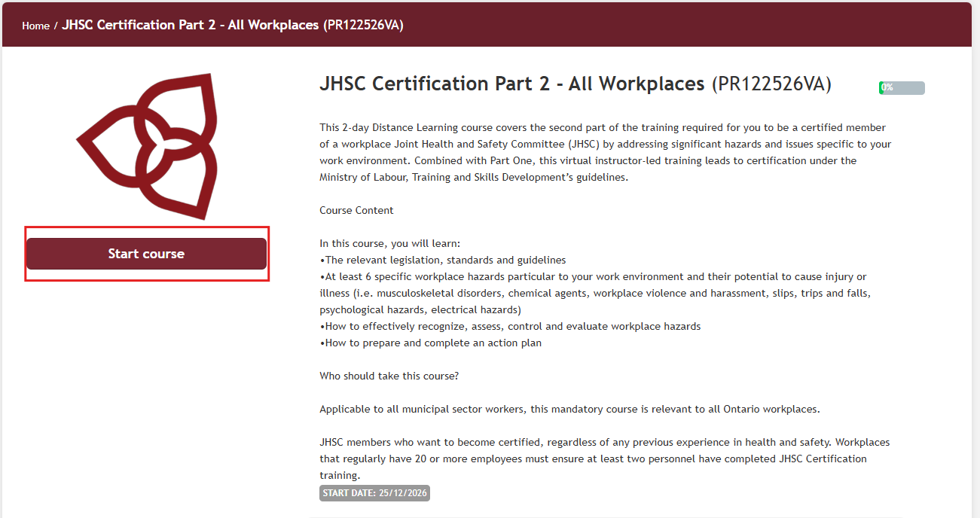Screen dimensions: 980x518
Task: Click the trillium logo course image
Action: point(148,146)
